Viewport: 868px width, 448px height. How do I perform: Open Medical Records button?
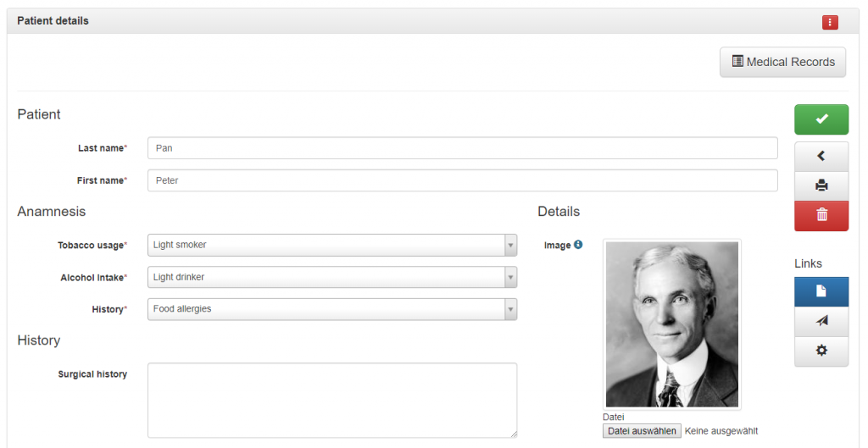782,62
